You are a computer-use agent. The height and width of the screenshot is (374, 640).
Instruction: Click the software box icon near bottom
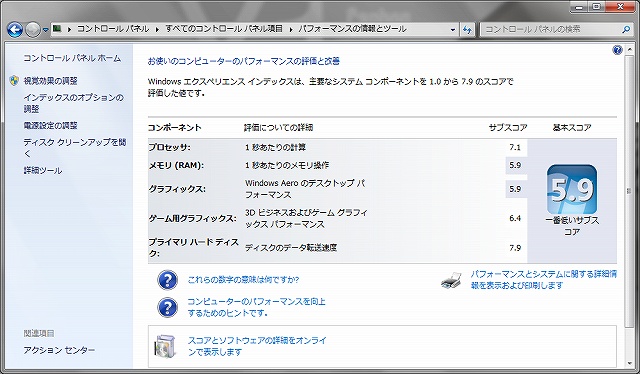[x=165, y=346]
